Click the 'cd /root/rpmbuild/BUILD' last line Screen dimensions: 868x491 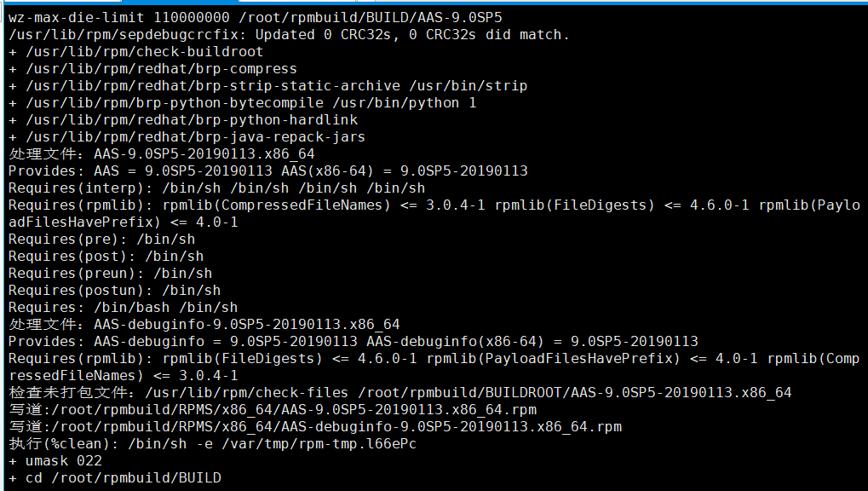tap(123, 477)
